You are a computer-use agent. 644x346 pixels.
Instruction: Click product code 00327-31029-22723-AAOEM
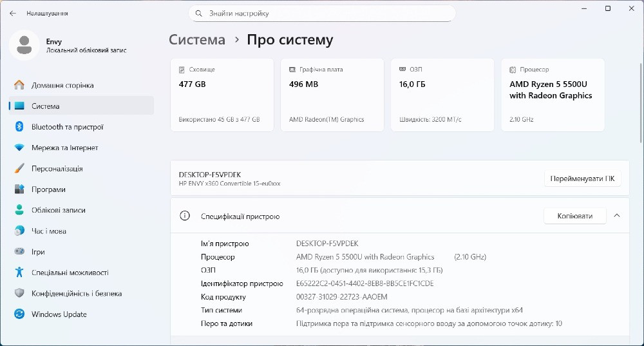tap(342, 296)
